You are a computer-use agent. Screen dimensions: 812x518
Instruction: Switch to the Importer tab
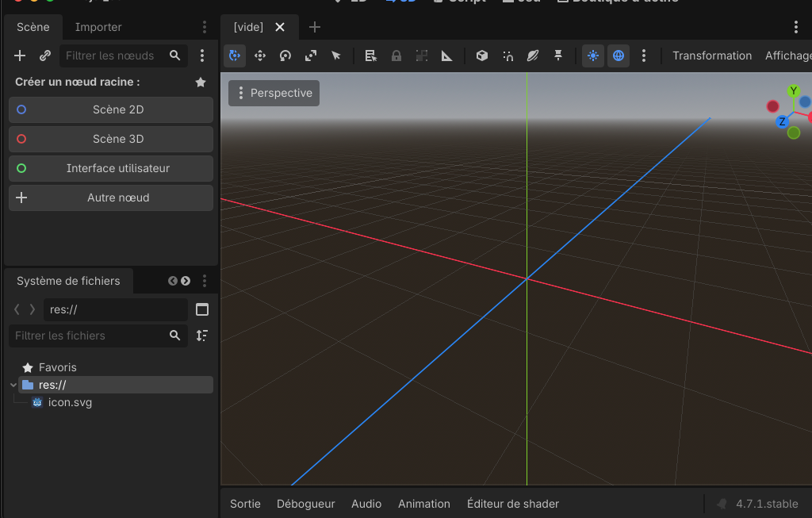point(98,27)
